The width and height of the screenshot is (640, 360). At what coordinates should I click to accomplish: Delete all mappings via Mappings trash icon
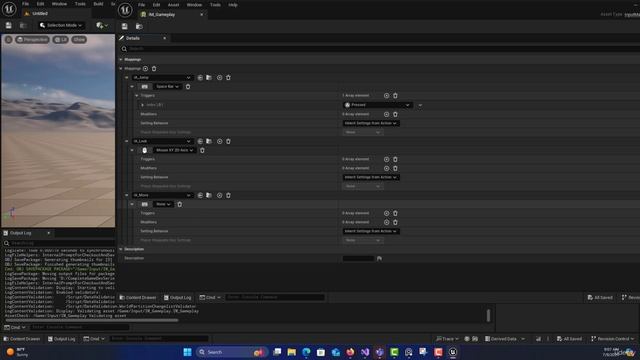(154, 69)
